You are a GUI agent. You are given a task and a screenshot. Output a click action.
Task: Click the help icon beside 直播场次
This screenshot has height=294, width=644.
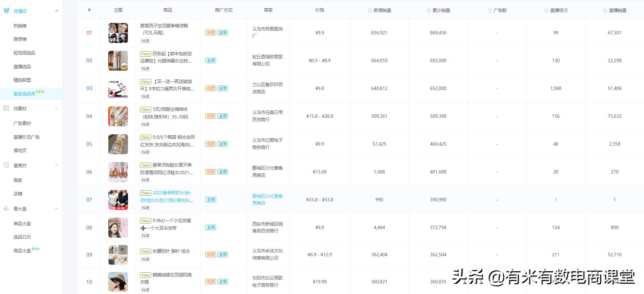pyautogui.click(x=546, y=11)
